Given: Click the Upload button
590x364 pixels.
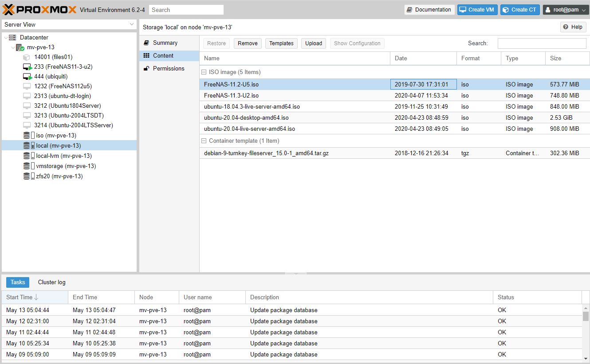Looking at the screenshot, I should (313, 43).
